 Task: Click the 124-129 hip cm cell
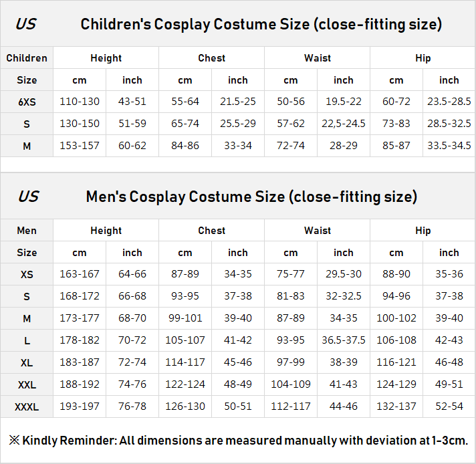pos(396,384)
